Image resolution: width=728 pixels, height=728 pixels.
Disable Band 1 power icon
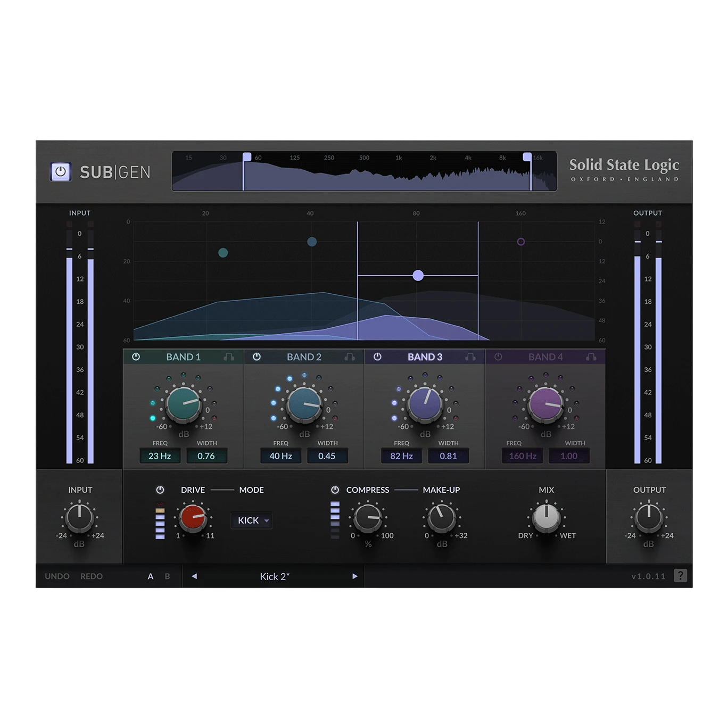(136, 357)
